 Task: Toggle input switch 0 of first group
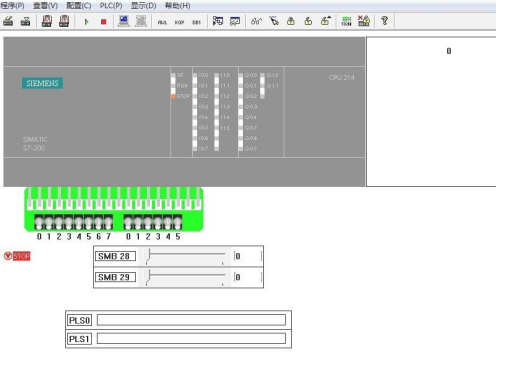tap(39, 222)
